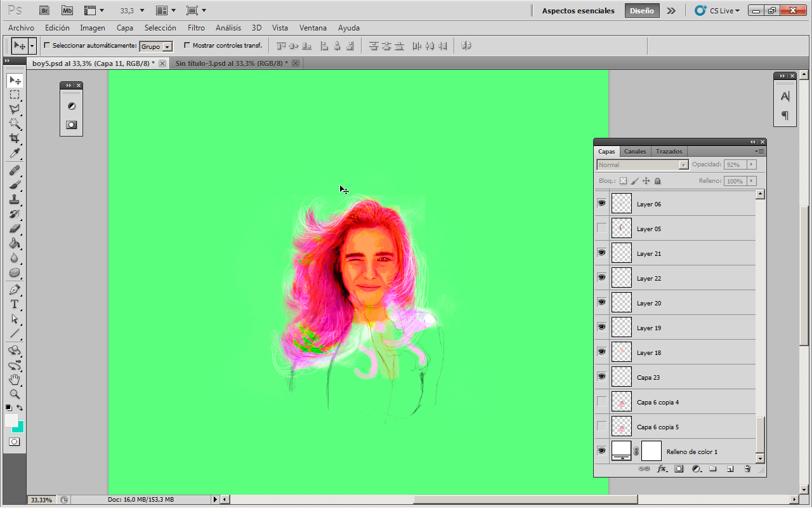
Task: Select the Crop tool
Action: [x=15, y=138]
